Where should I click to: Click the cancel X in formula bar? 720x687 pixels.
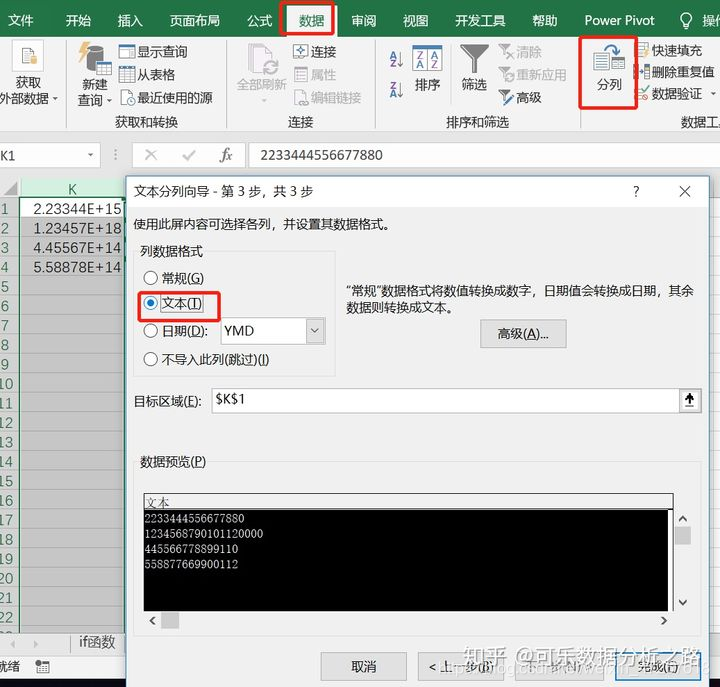click(151, 155)
